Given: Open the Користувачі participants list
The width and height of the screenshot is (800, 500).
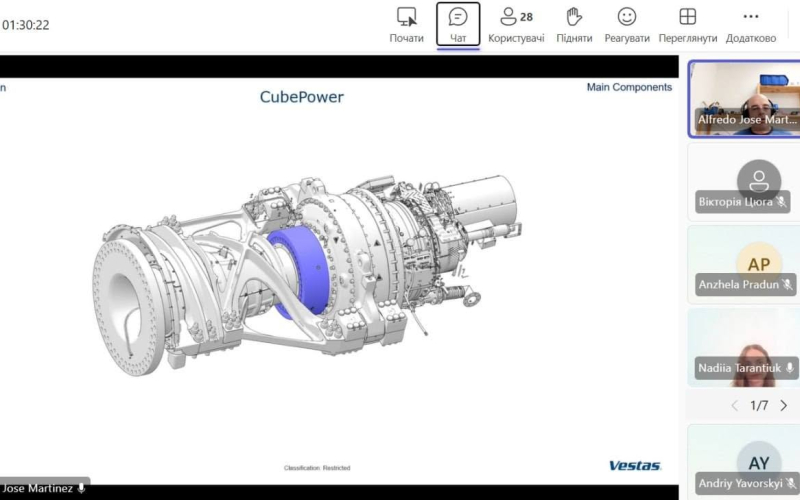Looking at the screenshot, I should tap(516, 24).
